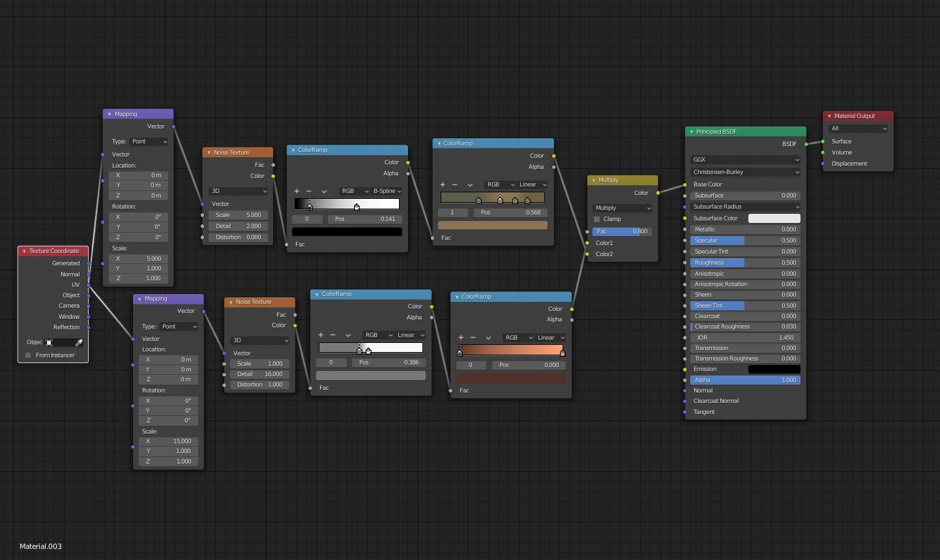Add a stop to the orange ColorRamp

(461, 338)
